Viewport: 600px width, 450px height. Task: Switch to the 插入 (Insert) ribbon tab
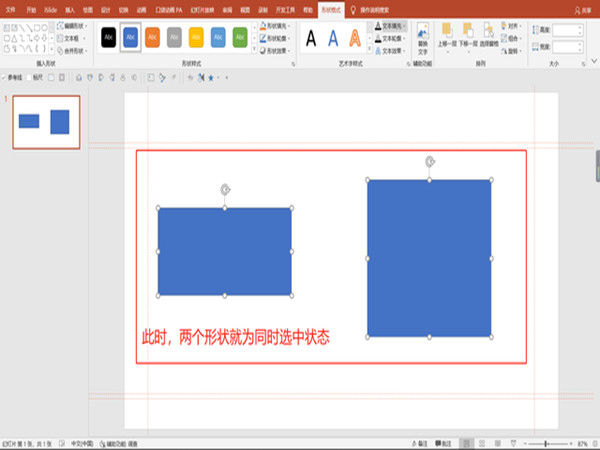(69, 8)
